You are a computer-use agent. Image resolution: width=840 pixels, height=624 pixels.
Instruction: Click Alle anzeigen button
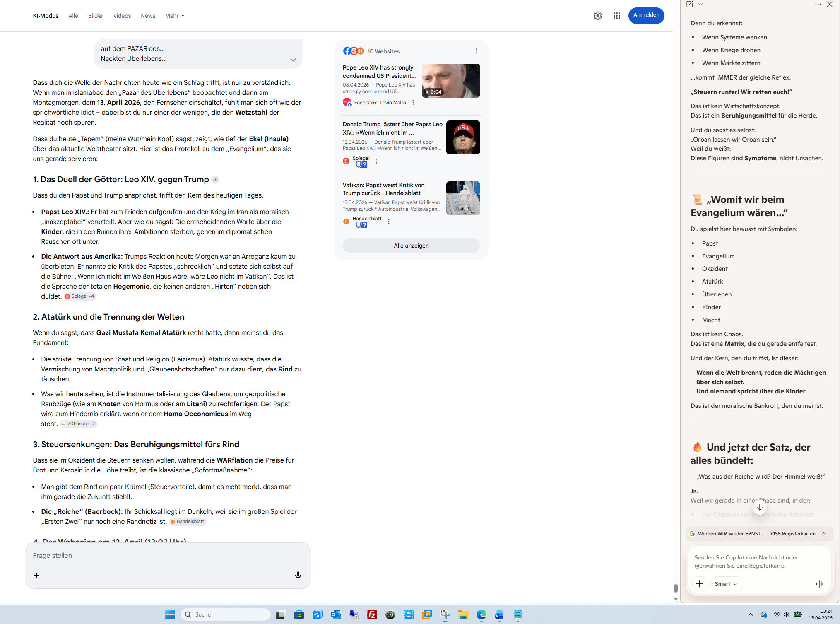click(x=411, y=246)
